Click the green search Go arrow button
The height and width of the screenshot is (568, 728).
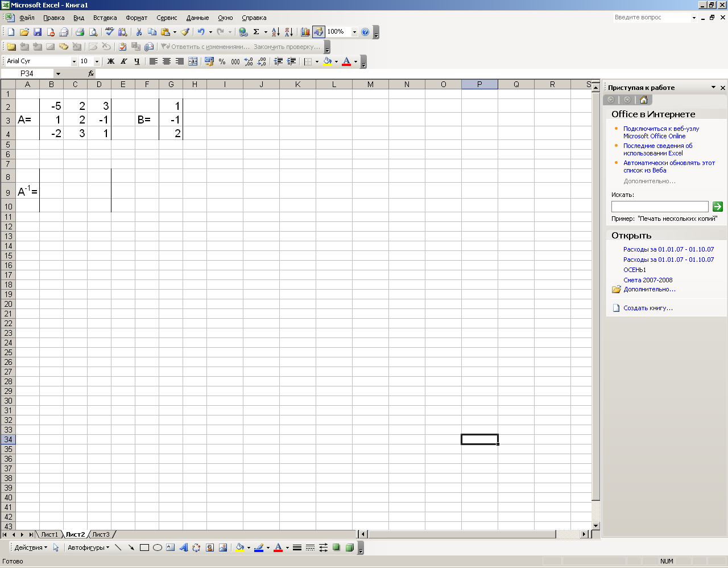click(718, 207)
